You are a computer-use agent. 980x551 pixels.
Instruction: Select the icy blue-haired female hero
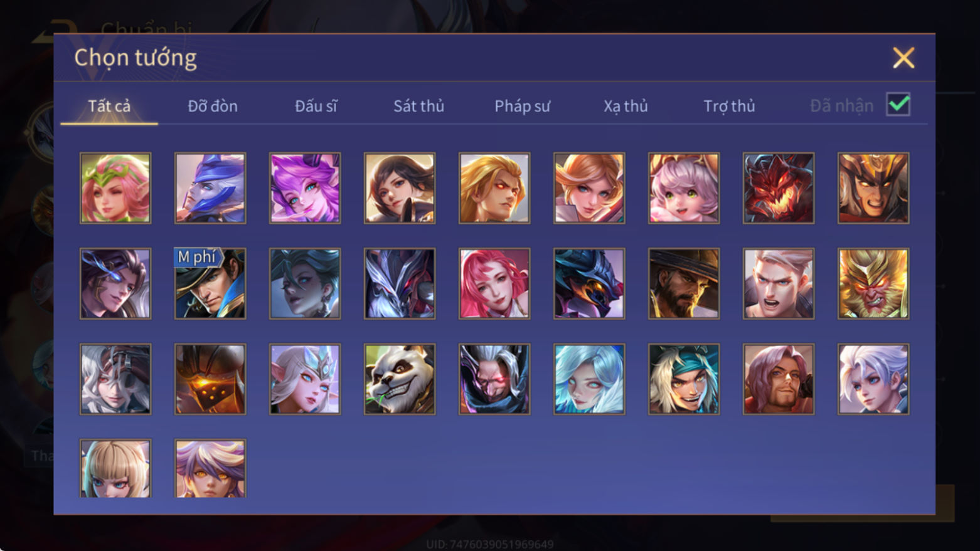coord(589,379)
